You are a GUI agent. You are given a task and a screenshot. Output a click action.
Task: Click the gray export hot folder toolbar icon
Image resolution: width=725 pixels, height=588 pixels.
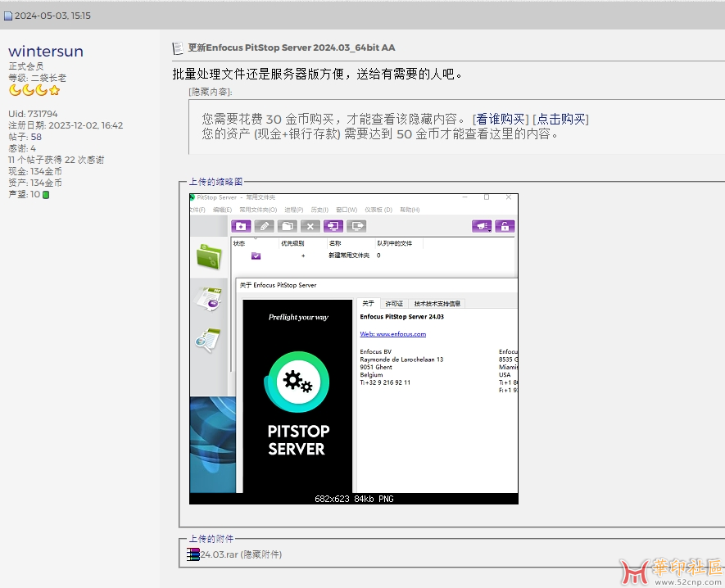(x=356, y=226)
